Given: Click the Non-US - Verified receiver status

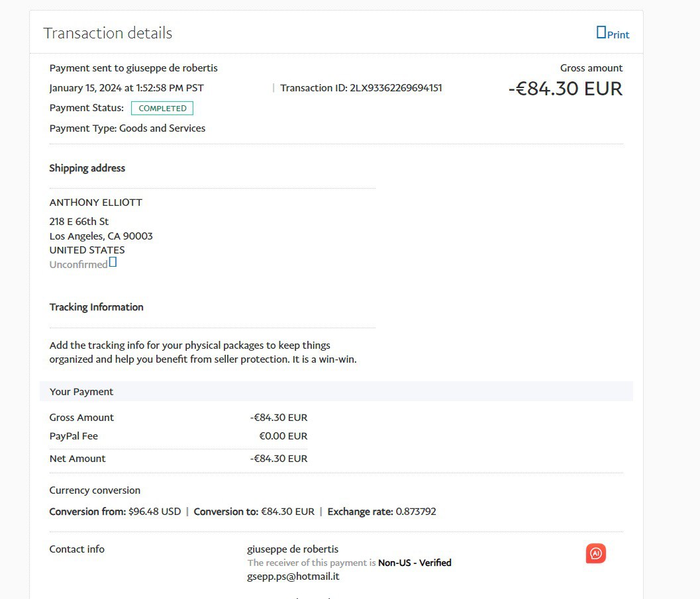Looking at the screenshot, I should click(x=415, y=563).
